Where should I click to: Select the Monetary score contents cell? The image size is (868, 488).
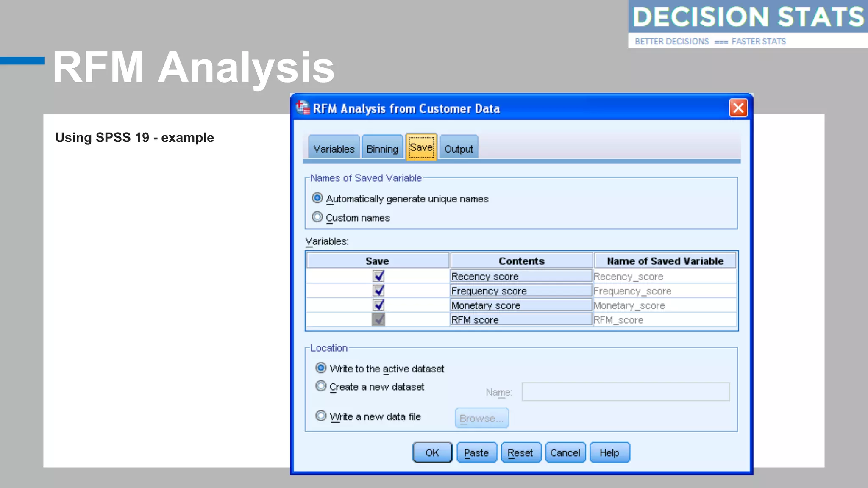(x=521, y=305)
